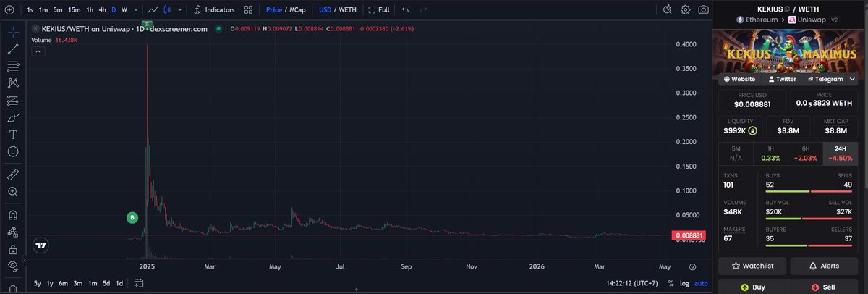Open the multi-chart layout grid icon
The width and height of the screenshot is (868, 294).
249,10
